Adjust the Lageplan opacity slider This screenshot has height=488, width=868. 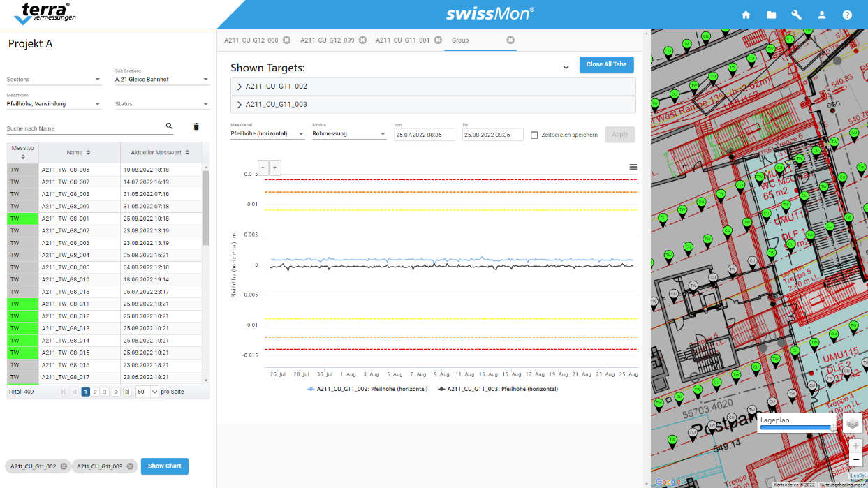(797, 427)
